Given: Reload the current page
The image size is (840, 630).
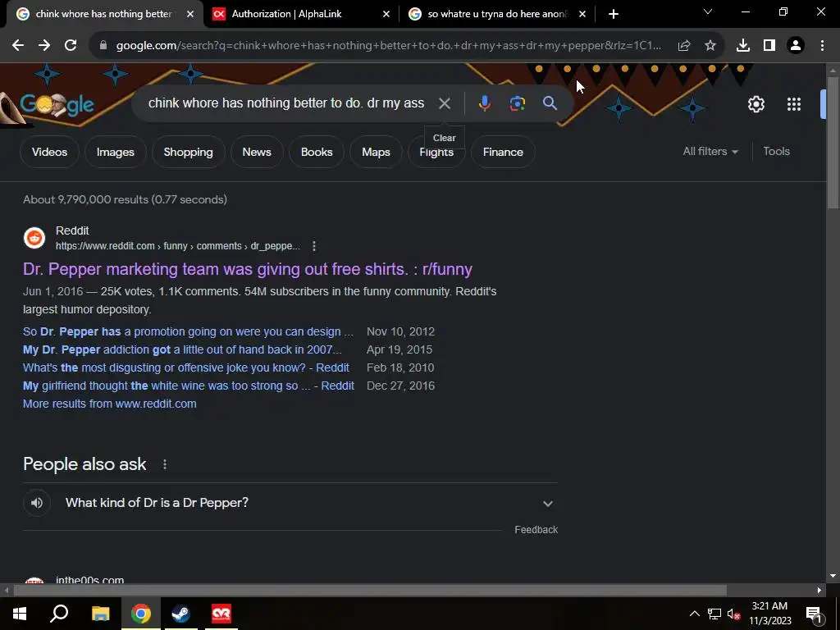Looking at the screenshot, I should pos(71,46).
